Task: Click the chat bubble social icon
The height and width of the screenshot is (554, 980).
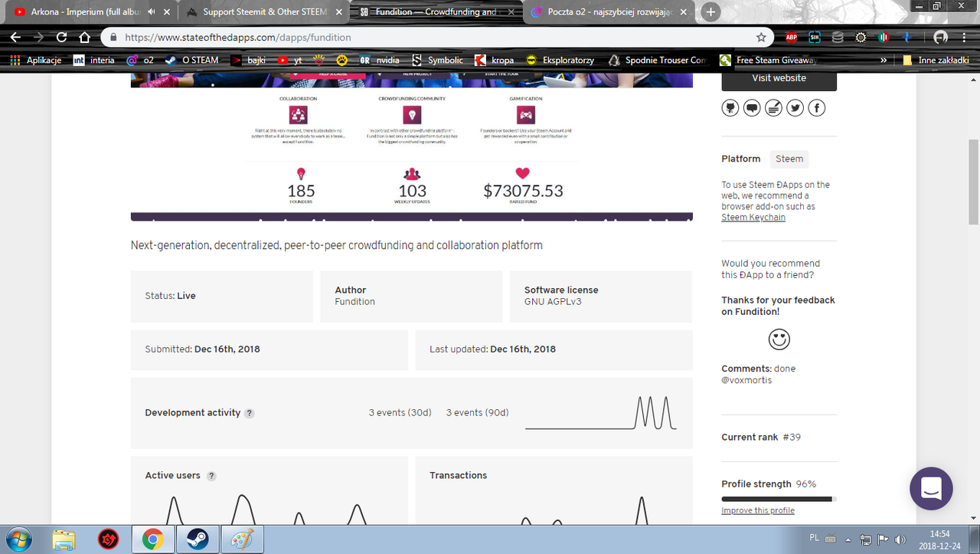Action: [752, 108]
